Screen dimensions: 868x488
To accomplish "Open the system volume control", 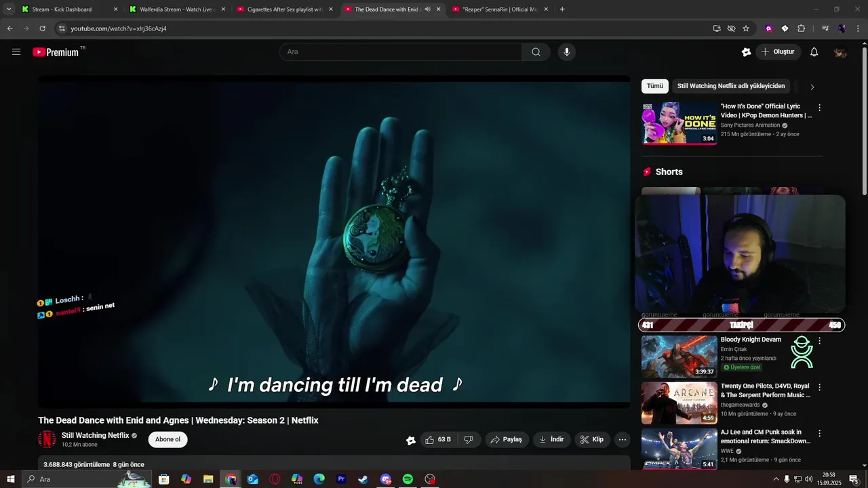I will 808,479.
